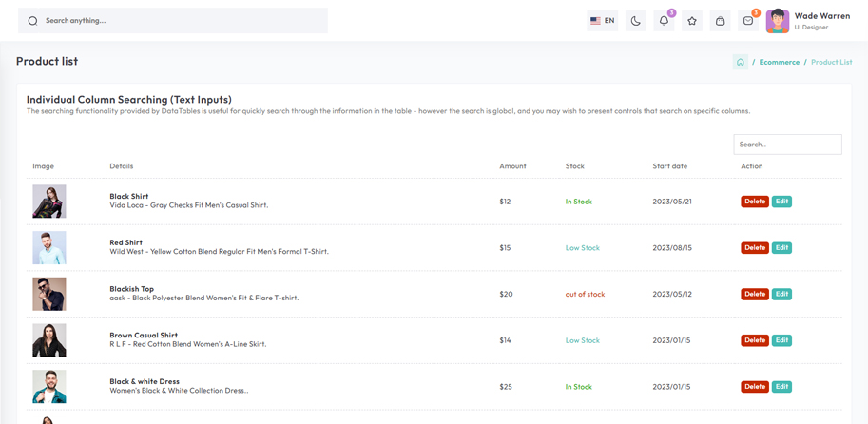Screen dimensions: 868x424
Task: Click the $14 amount cell
Action: [x=505, y=340]
